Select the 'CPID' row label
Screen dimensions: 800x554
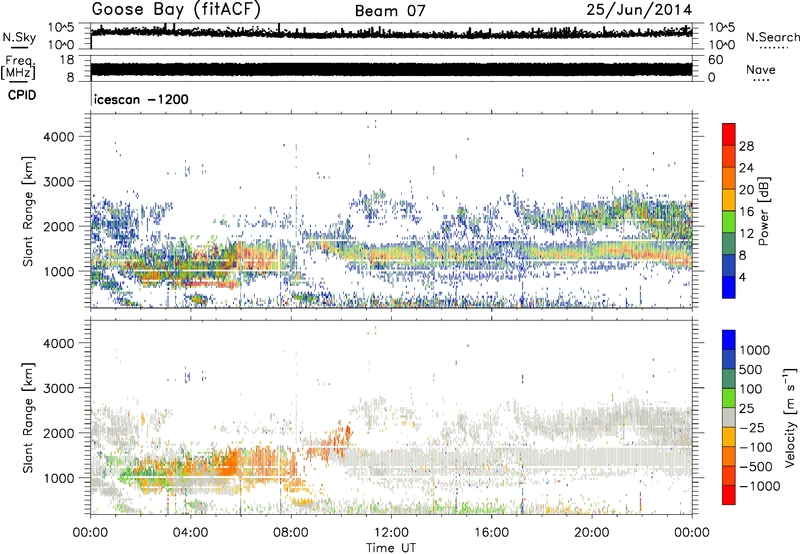coord(22,95)
